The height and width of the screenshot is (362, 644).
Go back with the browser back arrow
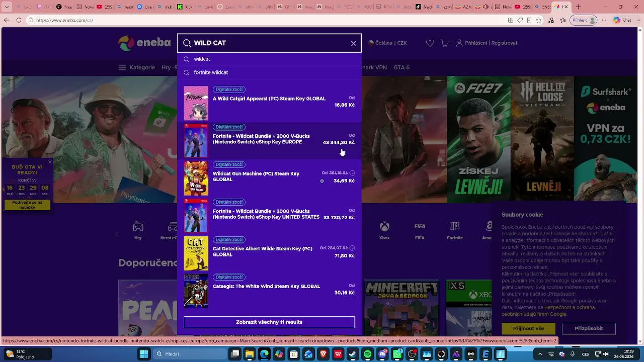coord(7,20)
